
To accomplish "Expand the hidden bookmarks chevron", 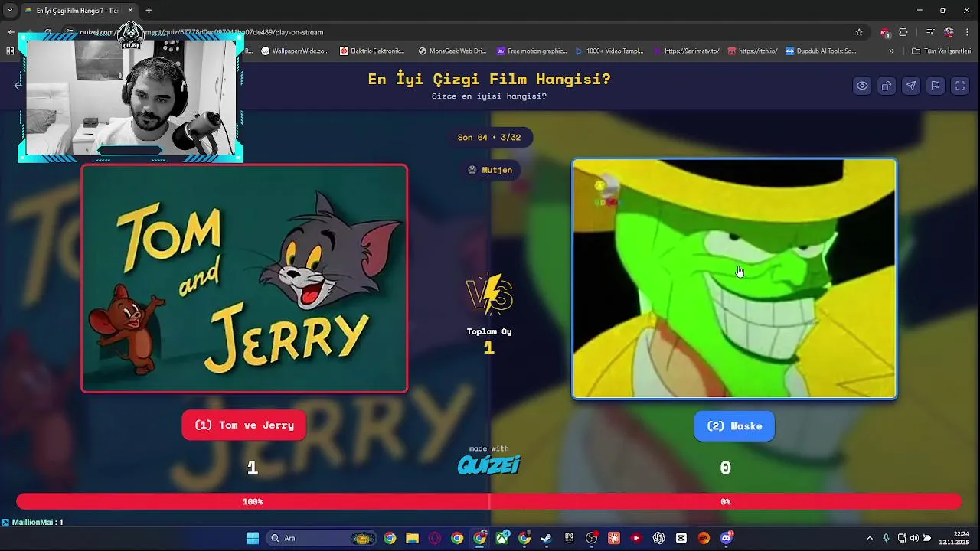I will (x=891, y=51).
